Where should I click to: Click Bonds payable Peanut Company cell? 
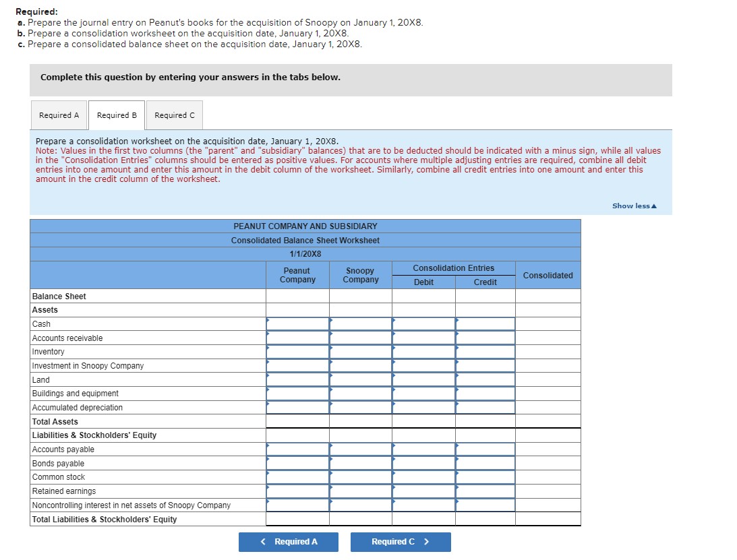click(297, 463)
